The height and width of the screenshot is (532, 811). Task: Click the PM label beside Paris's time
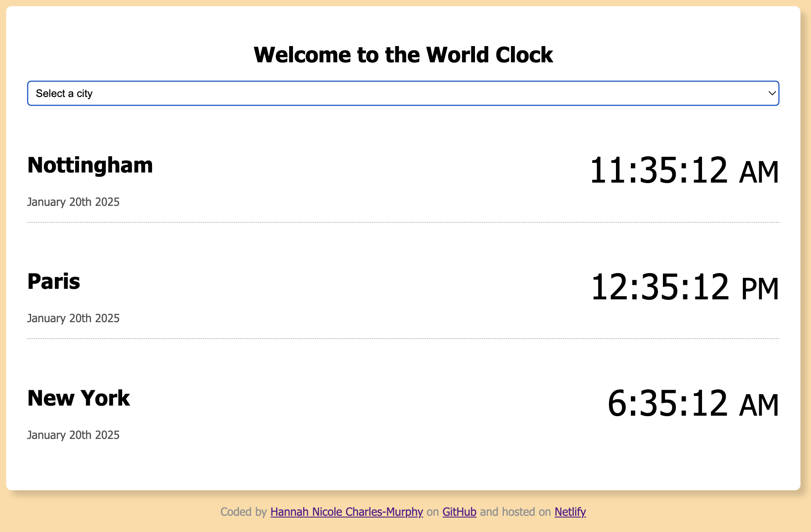coord(759,289)
